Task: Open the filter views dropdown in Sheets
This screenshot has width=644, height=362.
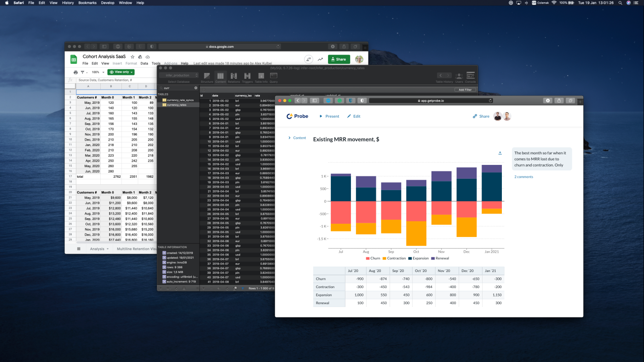Action: [x=84, y=72]
